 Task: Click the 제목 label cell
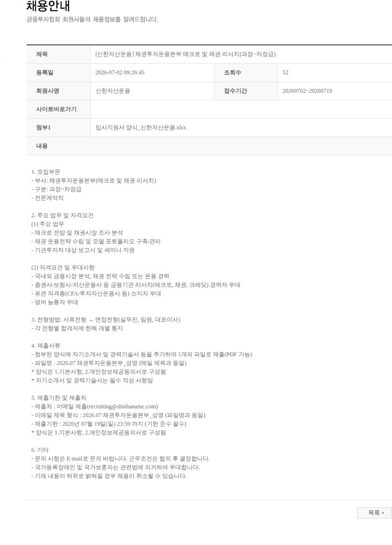click(x=58, y=54)
